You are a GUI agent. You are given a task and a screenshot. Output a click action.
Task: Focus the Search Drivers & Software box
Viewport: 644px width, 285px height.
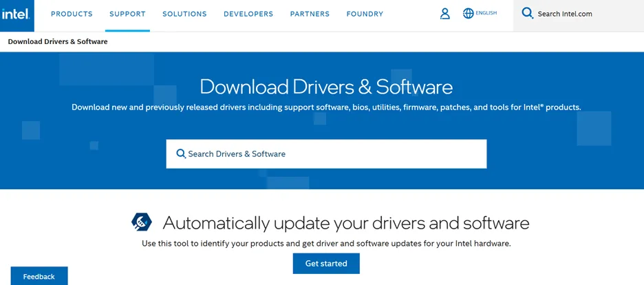coord(326,154)
